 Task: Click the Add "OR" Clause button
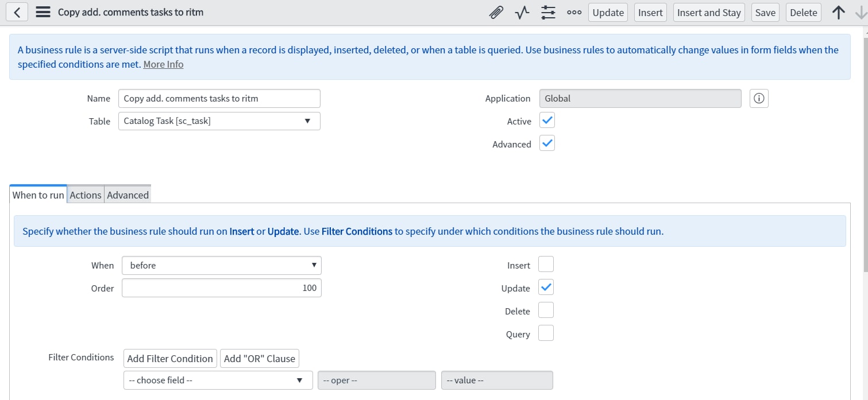259,358
